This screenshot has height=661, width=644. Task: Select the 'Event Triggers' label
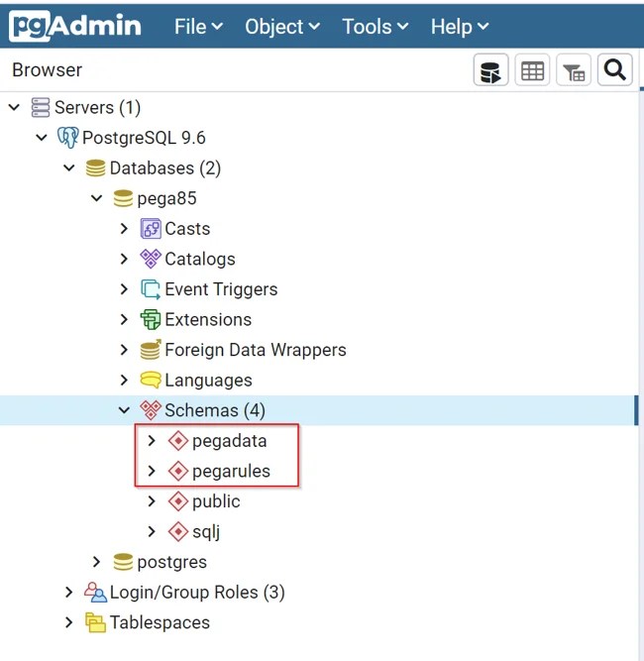pos(221,289)
